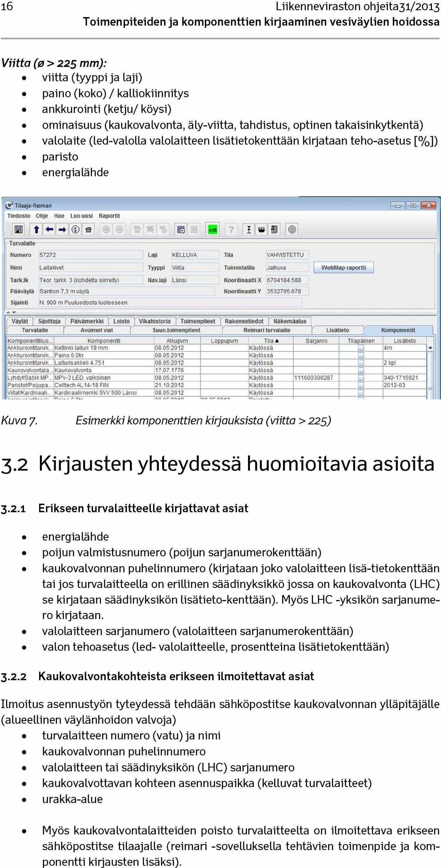Image resolution: width=441 pixels, height=868 pixels.
Task: Open the Lisätieto tab
Action: (338, 330)
